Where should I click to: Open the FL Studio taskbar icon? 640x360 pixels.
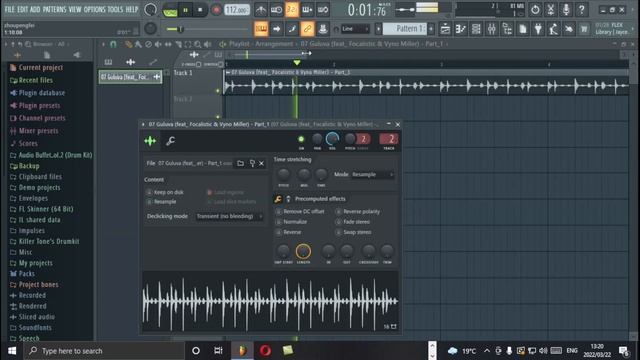(x=242, y=351)
